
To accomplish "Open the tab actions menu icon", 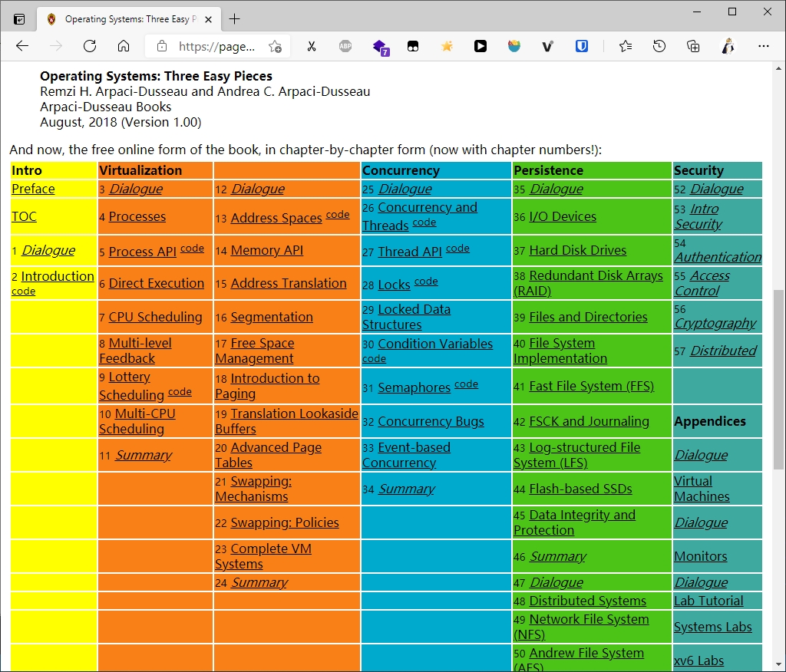I will [19, 19].
